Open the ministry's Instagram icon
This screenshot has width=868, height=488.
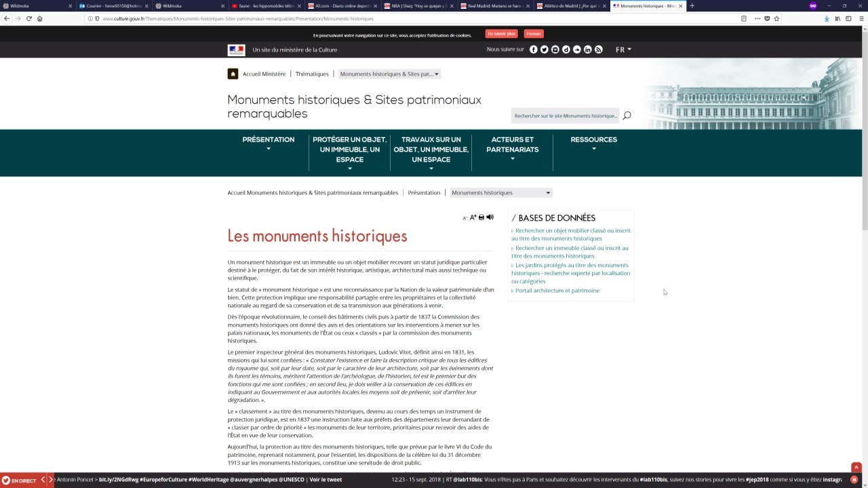pyautogui.click(x=555, y=49)
